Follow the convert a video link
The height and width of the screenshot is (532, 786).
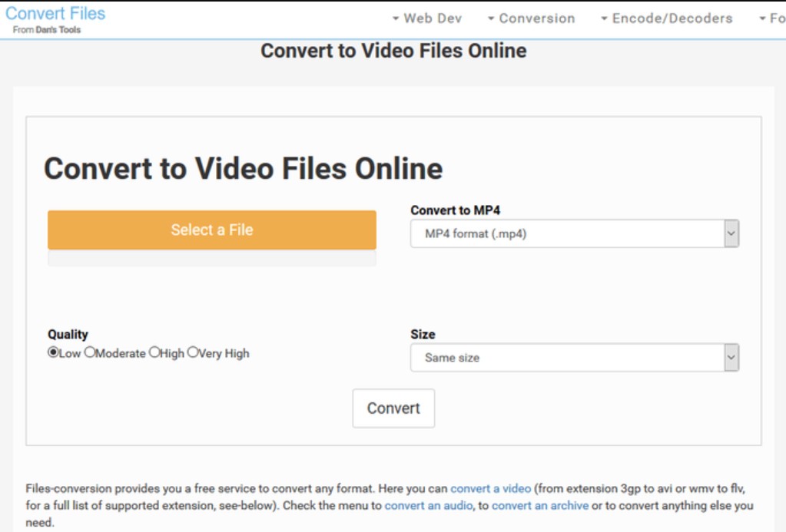[x=491, y=488]
